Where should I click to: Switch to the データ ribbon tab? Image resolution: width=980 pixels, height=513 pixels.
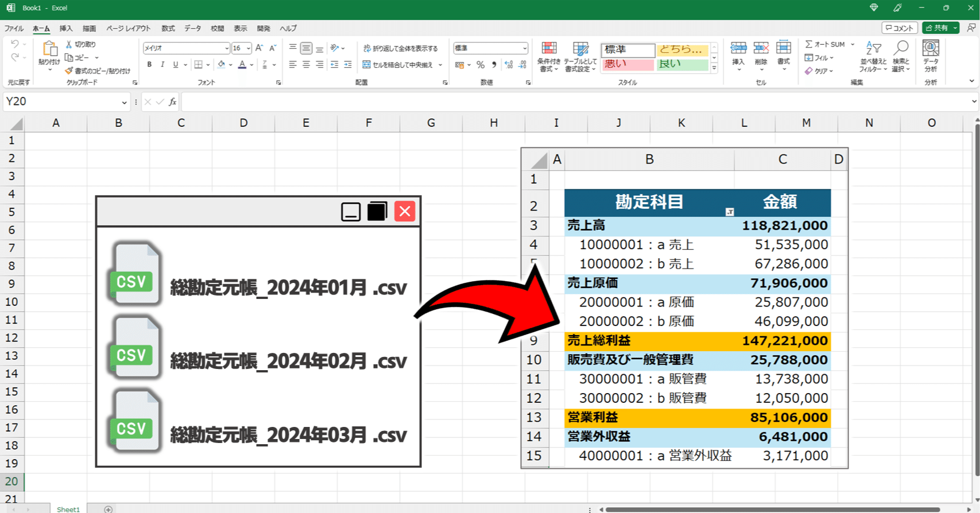point(193,28)
